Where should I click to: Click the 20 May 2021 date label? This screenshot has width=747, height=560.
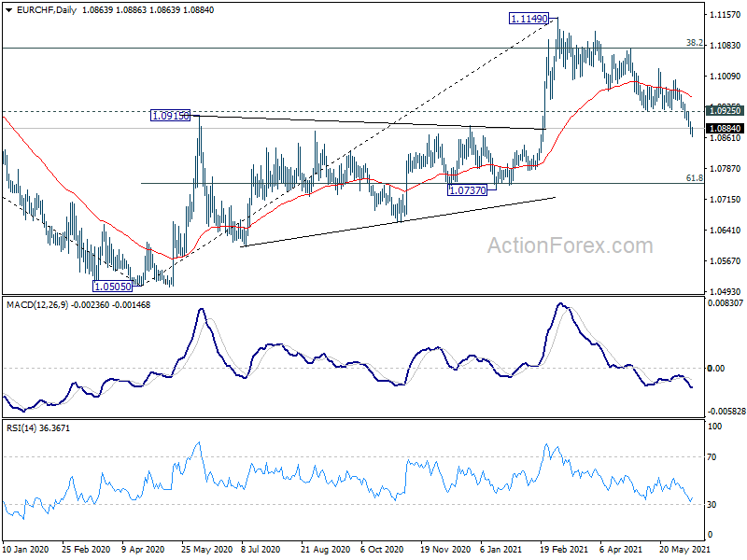click(684, 550)
